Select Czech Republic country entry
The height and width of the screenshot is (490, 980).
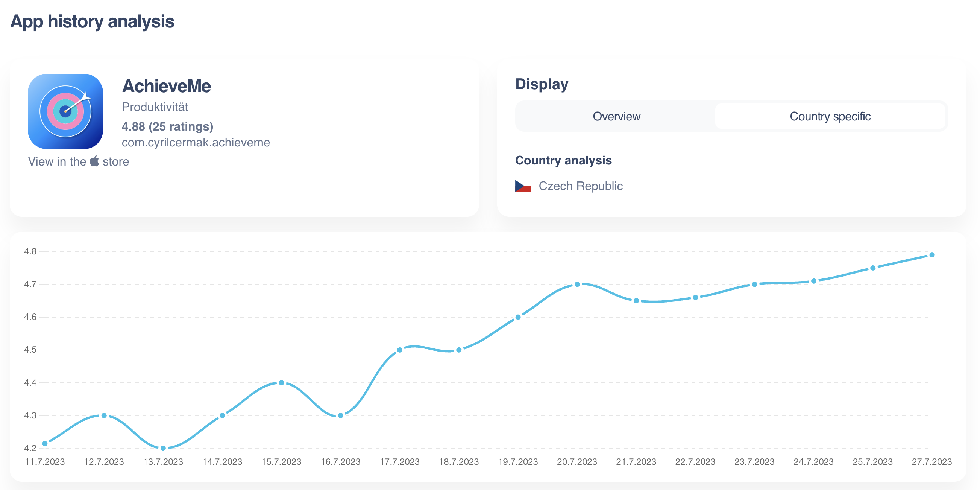click(x=569, y=186)
